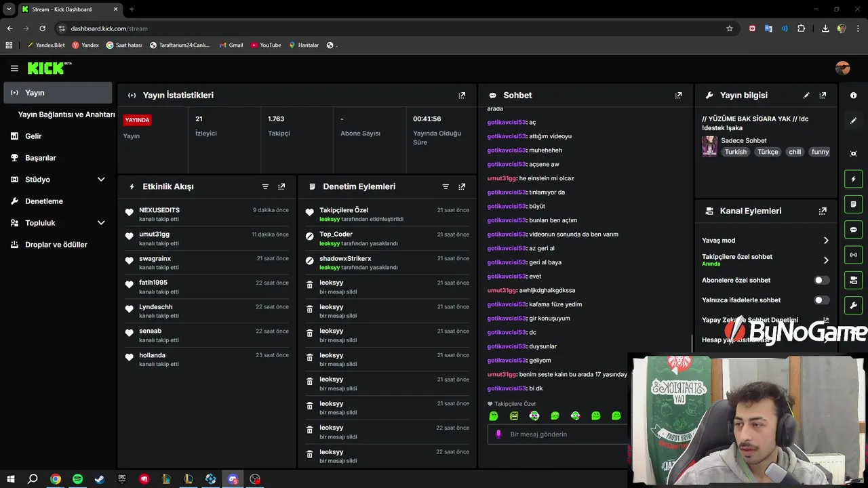Bookmark this page with the star icon
The image size is (868, 488).
pos(730,28)
